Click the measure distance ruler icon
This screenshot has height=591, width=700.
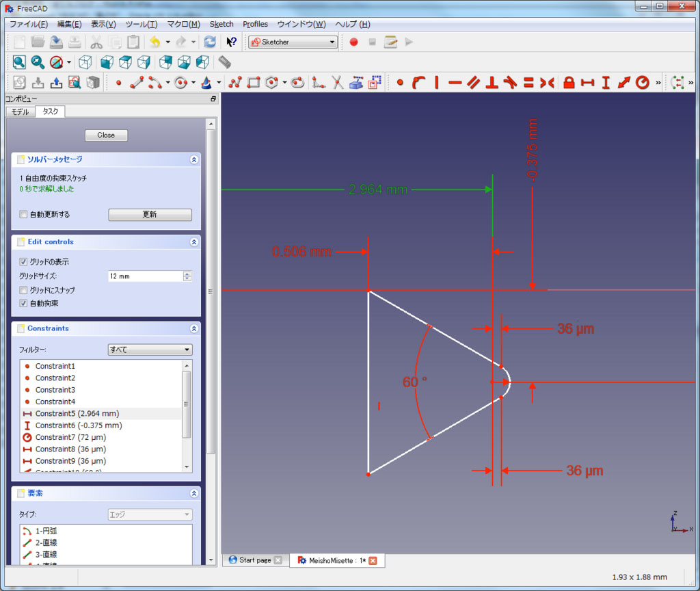[x=224, y=62]
